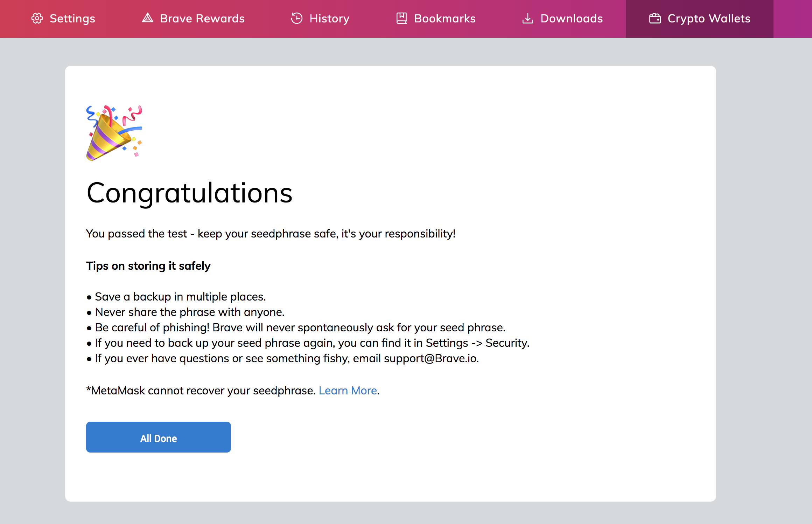Click the Crypto Wallets wallet icon
Image resolution: width=812 pixels, height=524 pixels.
tap(655, 18)
